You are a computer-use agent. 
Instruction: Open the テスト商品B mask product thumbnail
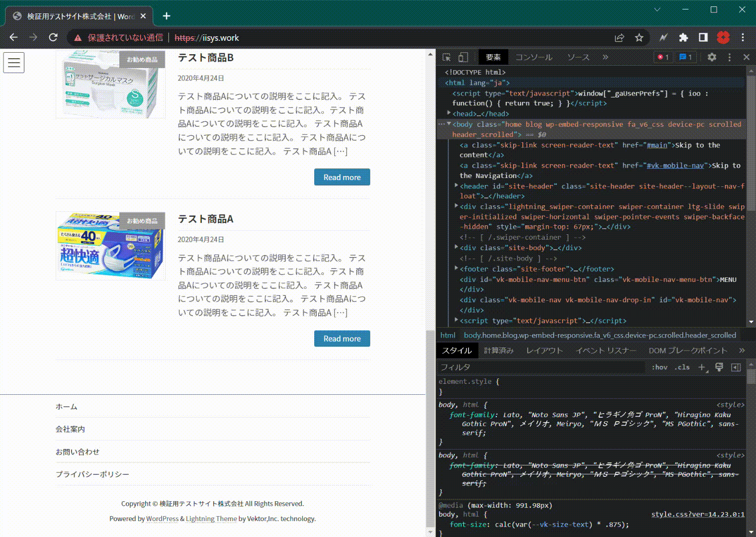(110, 85)
